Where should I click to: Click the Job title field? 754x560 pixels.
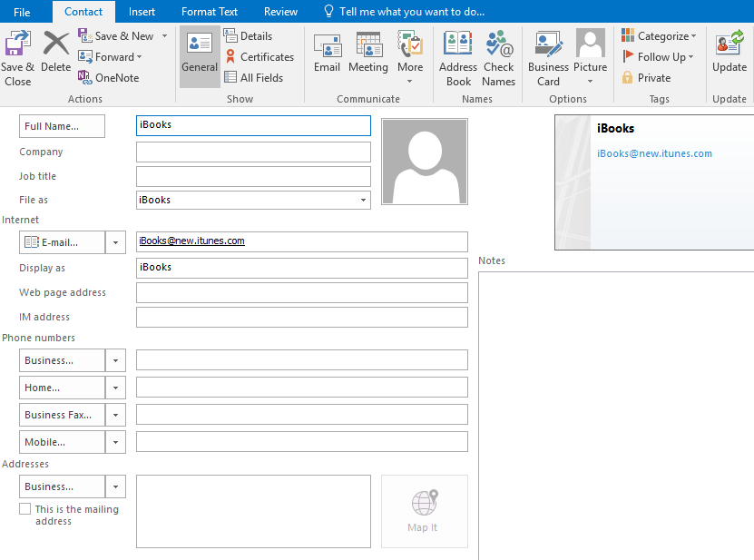point(253,177)
